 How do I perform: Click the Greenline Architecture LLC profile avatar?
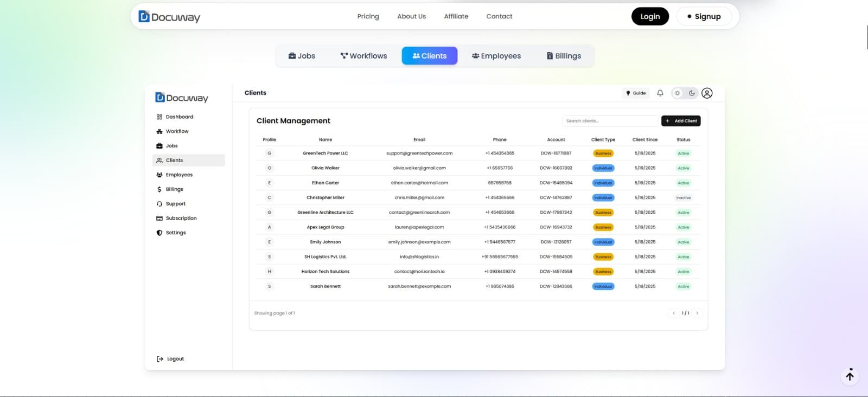[x=269, y=213]
